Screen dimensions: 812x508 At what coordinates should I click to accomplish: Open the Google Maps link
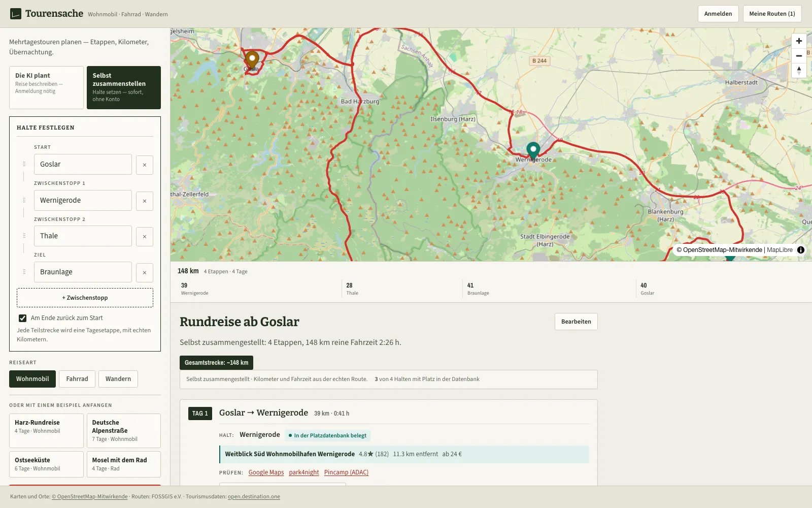tap(266, 472)
